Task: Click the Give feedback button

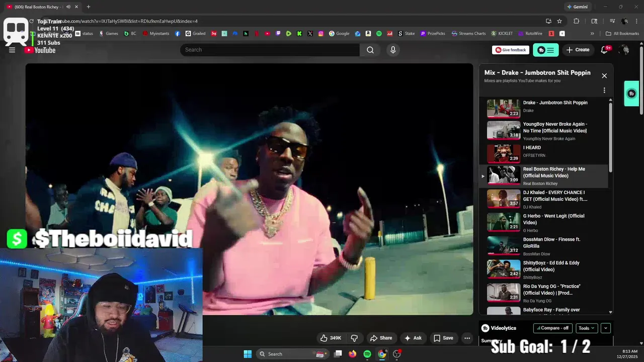Action: 511,50
